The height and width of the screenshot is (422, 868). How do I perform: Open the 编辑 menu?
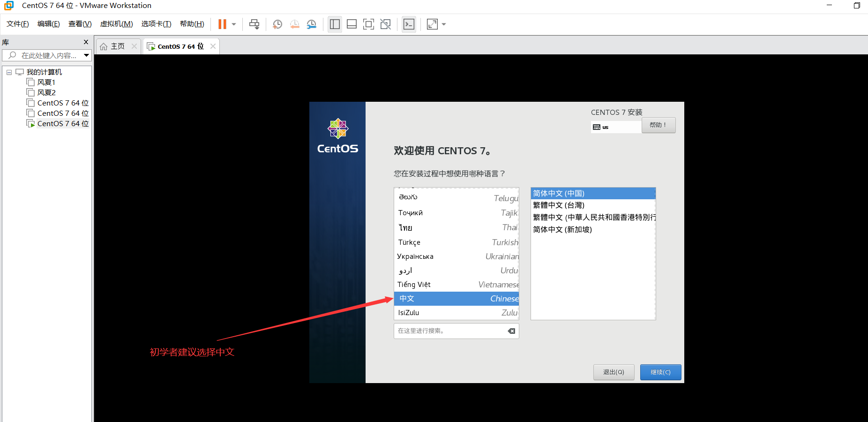49,24
